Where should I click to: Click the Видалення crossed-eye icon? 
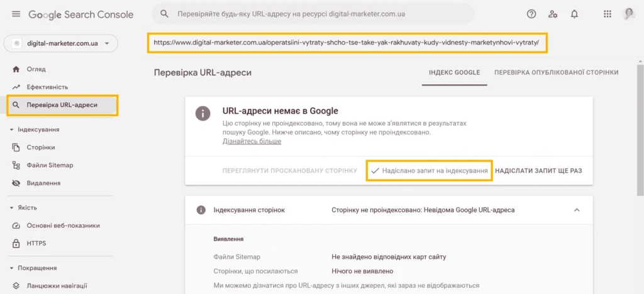[16, 183]
